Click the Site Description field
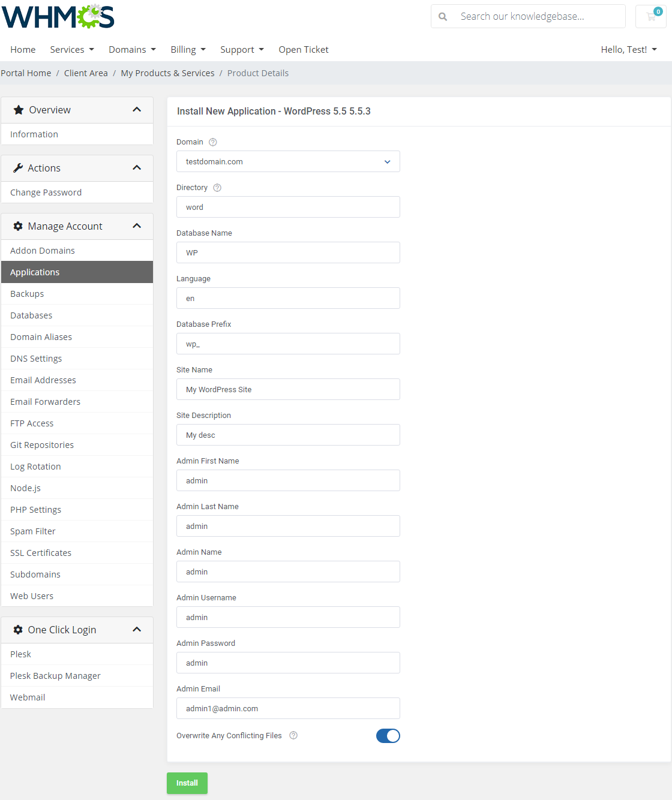 pos(288,435)
